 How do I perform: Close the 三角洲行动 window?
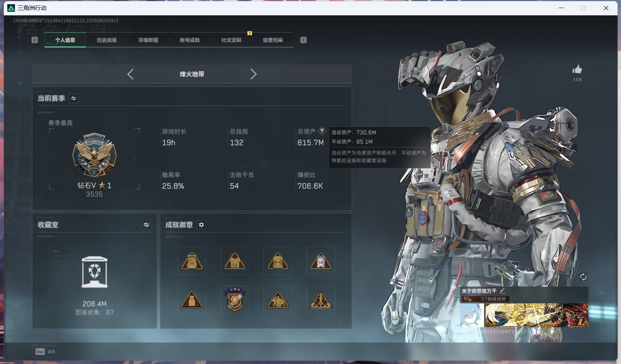point(606,8)
